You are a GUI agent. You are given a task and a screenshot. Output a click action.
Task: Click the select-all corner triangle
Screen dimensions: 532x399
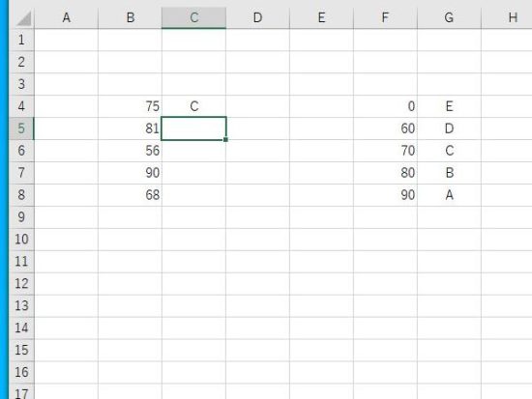tap(24, 18)
